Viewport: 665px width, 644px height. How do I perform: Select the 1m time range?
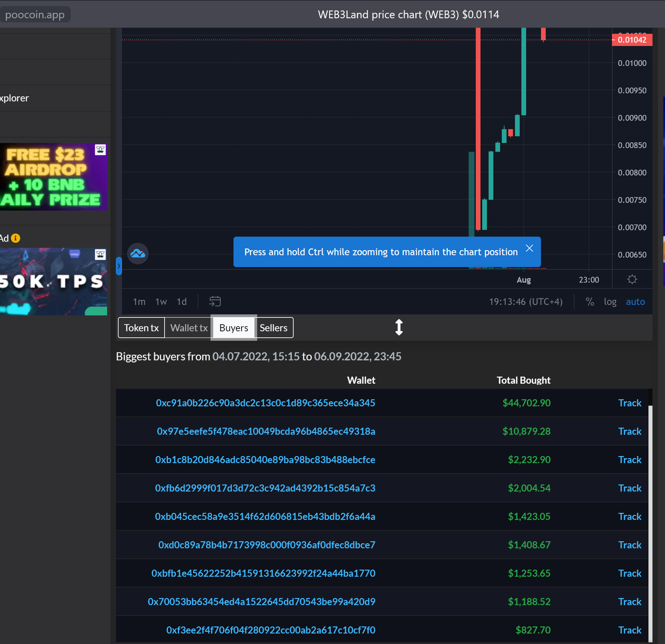[x=139, y=302]
